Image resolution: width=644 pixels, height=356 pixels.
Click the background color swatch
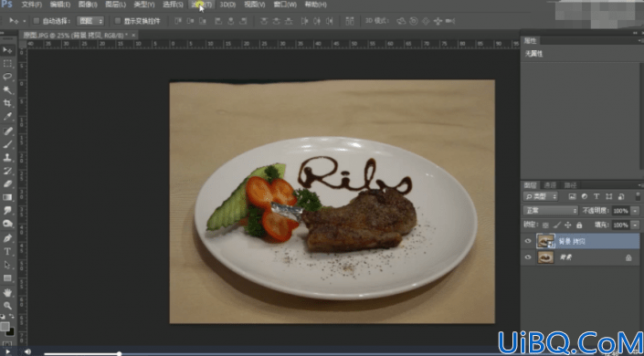click(x=10, y=331)
